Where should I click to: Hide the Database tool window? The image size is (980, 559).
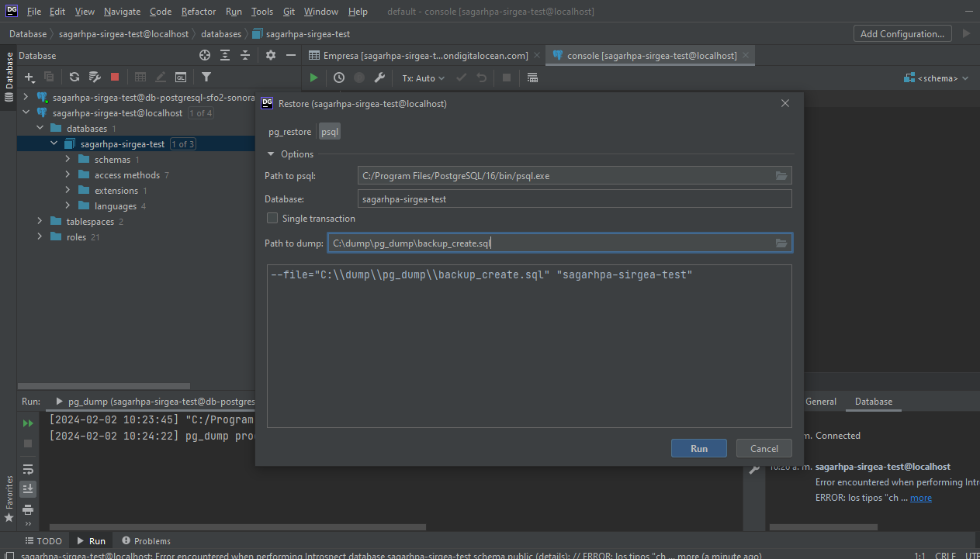pyautogui.click(x=291, y=55)
